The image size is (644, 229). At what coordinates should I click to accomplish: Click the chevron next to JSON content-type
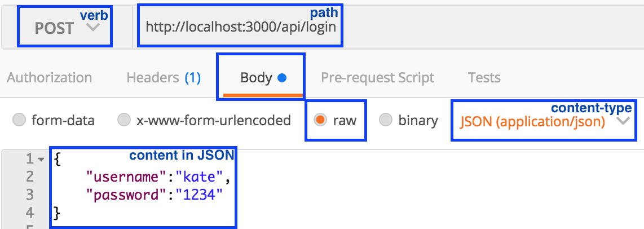coord(623,121)
